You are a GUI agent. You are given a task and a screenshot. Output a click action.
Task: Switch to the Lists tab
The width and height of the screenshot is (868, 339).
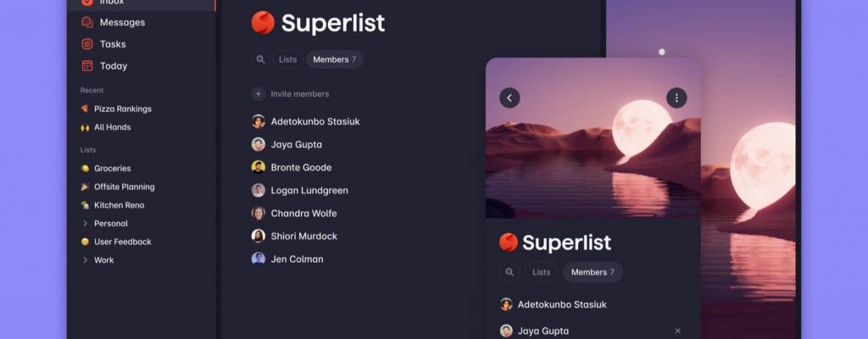tap(288, 59)
